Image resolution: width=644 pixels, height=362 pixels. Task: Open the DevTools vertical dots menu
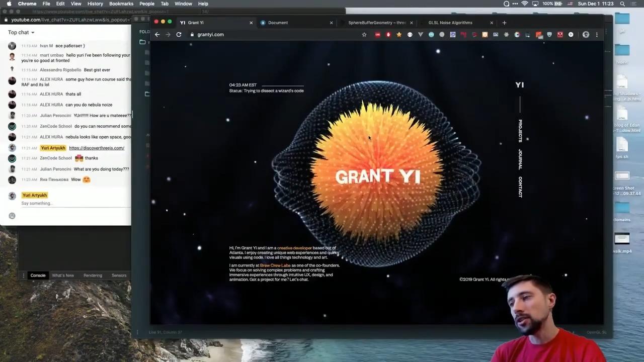click(23, 275)
